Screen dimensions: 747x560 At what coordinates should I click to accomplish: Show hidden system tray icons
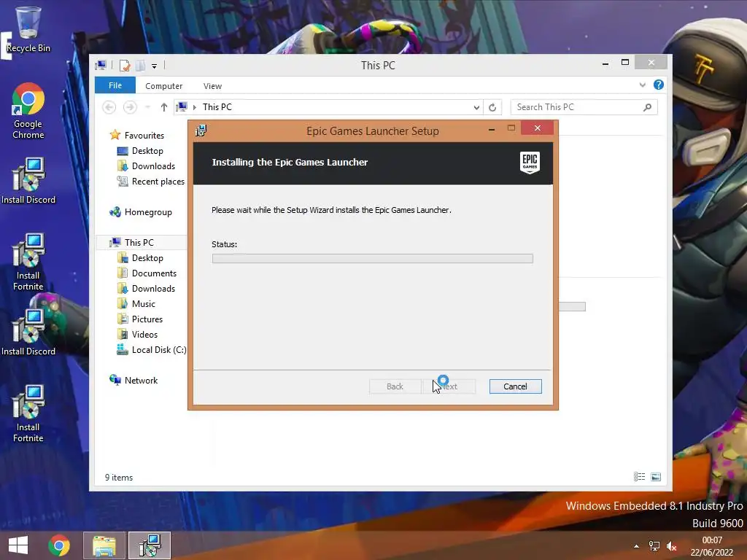[x=636, y=546]
